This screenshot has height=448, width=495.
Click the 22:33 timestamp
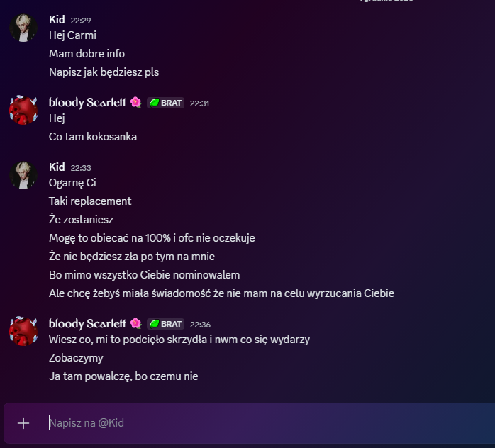pos(81,168)
